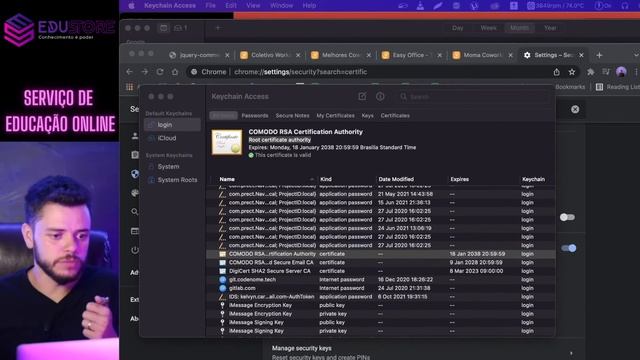The height and width of the screenshot is (360, 640).
Task: Open the Window menu in menu bar
Action: (x=282, y=6)
